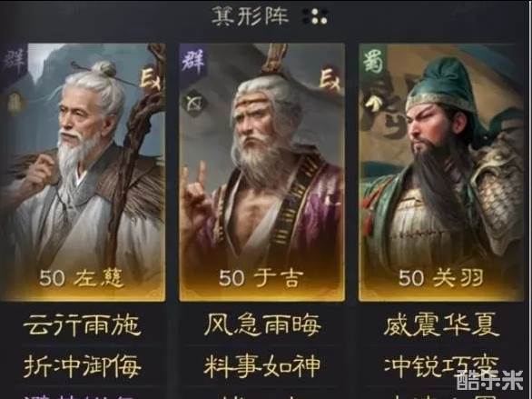Screen dimensions: 532x399
Task: Open the skill 料事如神
Action: click(x=262, y=366)
